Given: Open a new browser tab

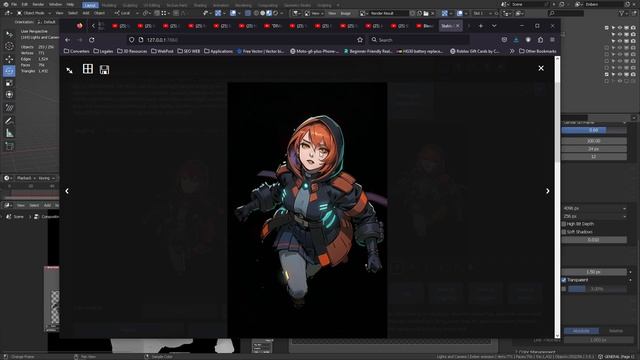Looking at the screenshot, I should 481,26.
